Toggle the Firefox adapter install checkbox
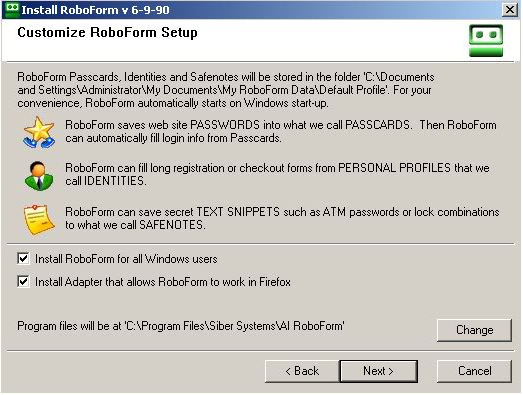Image resolution: width=523 pixels, height=395 pixels. tap(23, 282)
